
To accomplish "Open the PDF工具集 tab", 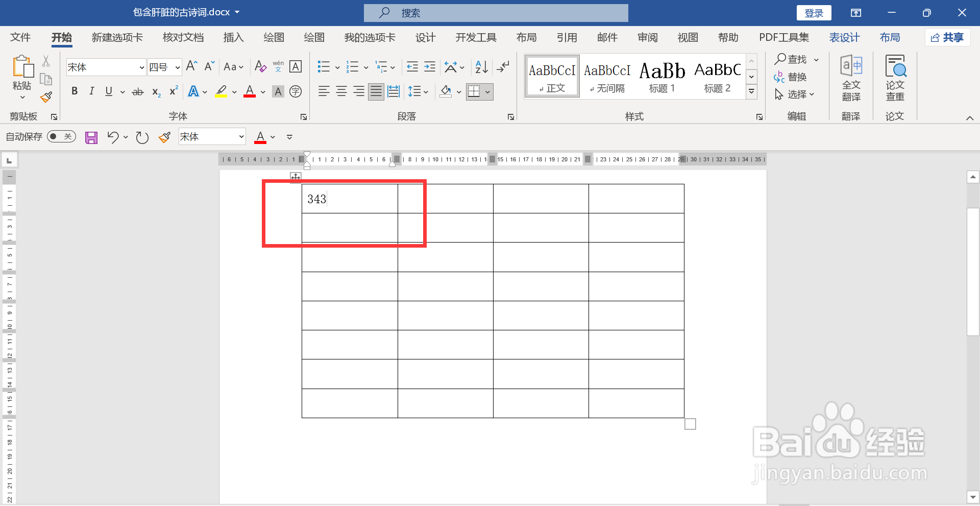I will [784, 37].
